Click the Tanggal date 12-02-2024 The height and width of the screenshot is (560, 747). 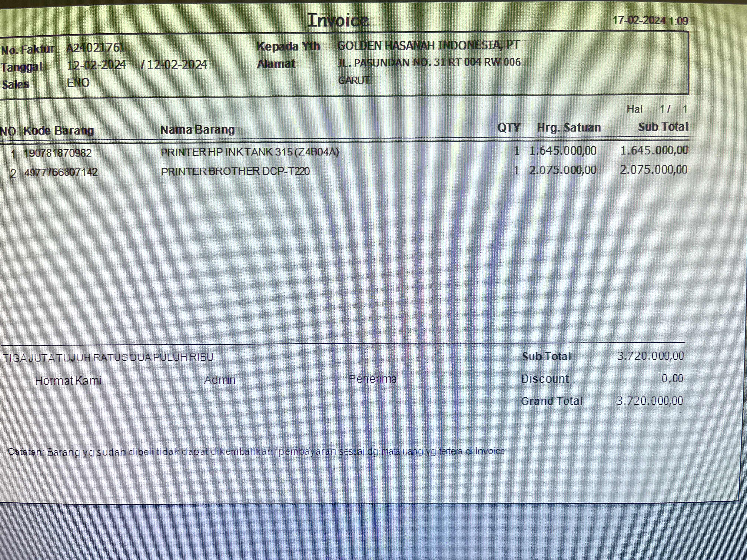pyautogui.click(x=96, y=65)
